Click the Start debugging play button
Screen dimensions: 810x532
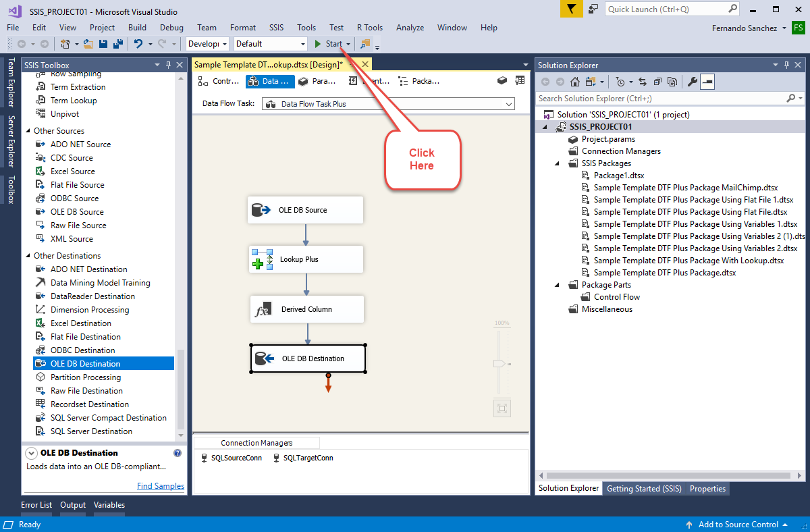click(x=319, y=44)
